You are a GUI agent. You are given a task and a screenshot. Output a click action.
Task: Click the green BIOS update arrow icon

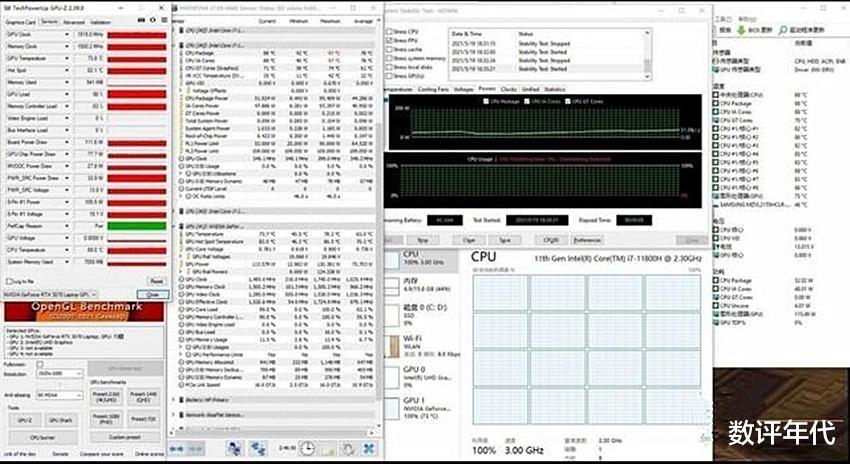(741, 30)
